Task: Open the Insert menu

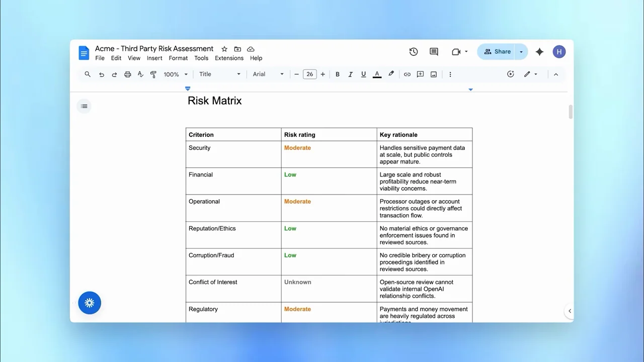Action: click(154, 58)
